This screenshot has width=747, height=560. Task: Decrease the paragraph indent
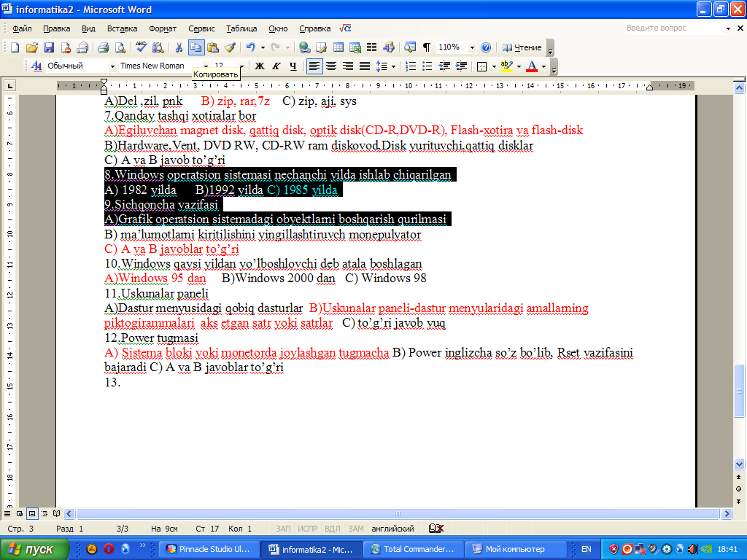(x=444, y=66)
